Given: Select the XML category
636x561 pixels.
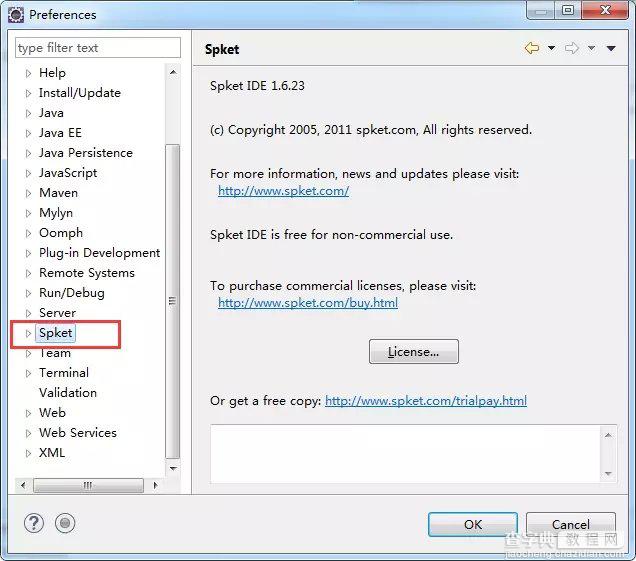Looking at the screenshot, I should pyautogui.click(x=52, y=453).
